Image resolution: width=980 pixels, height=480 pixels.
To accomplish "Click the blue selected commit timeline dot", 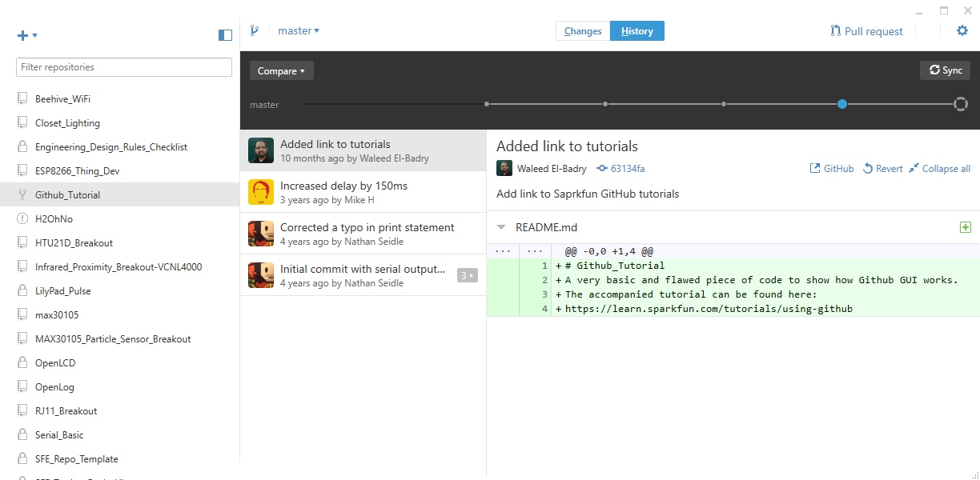I will 842,104.
